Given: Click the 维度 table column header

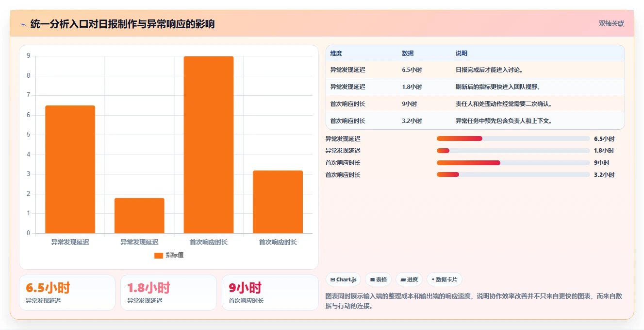Looking at the screenshot, I should (x=336, y=53).
